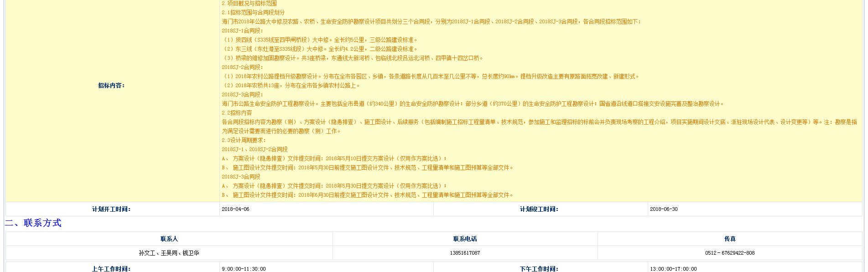Click the 下午工作时间 label
The height and width of the screenshot is (272, 868).
pos(539,269)
